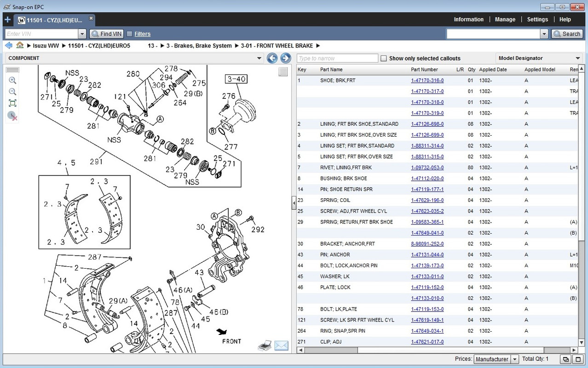This screenshot has height=368, width=588.
Task: Select the BUSHING; BRK SHOE row
Action: pos(437,178)
